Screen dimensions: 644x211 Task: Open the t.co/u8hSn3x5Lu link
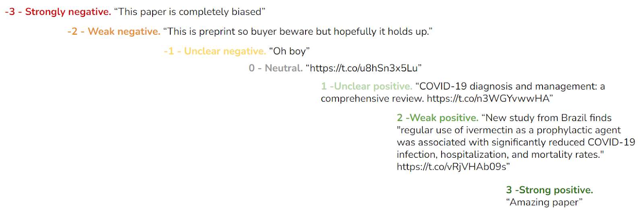click(x=363, y=68)
